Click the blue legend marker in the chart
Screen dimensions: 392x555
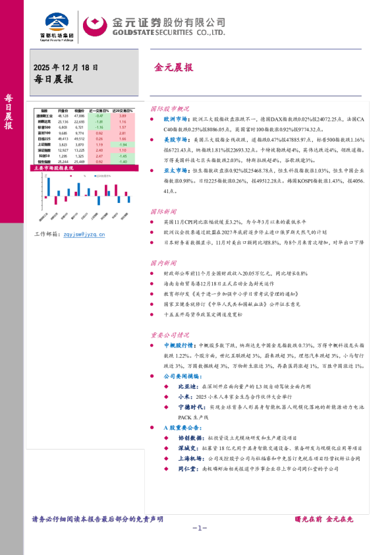pyautogui.click(x=95, y=175)
